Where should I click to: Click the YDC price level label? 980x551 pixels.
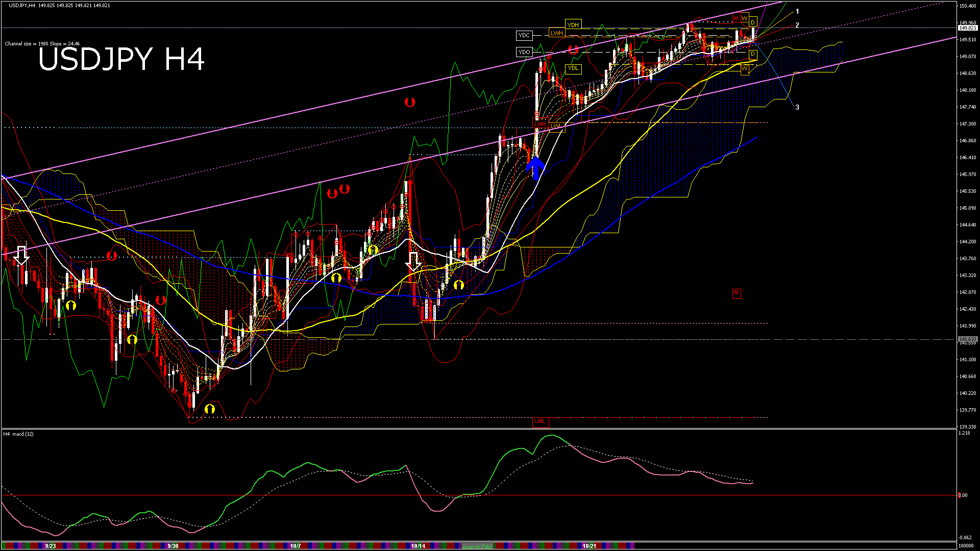tap(524, 35)
